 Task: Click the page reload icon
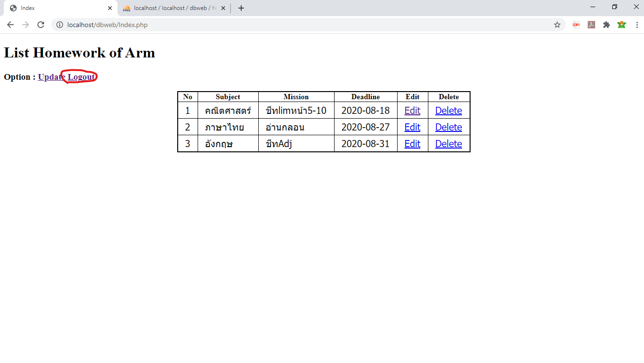pos(41,24)
